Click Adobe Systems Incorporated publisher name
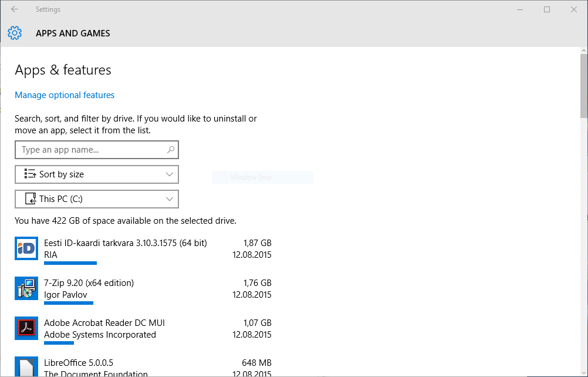The width and height of the screenshot is (588, 377). 100,335
